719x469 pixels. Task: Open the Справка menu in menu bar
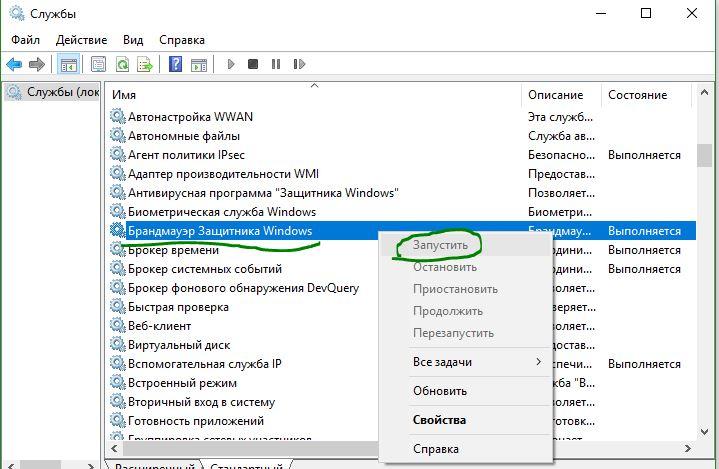182,40
